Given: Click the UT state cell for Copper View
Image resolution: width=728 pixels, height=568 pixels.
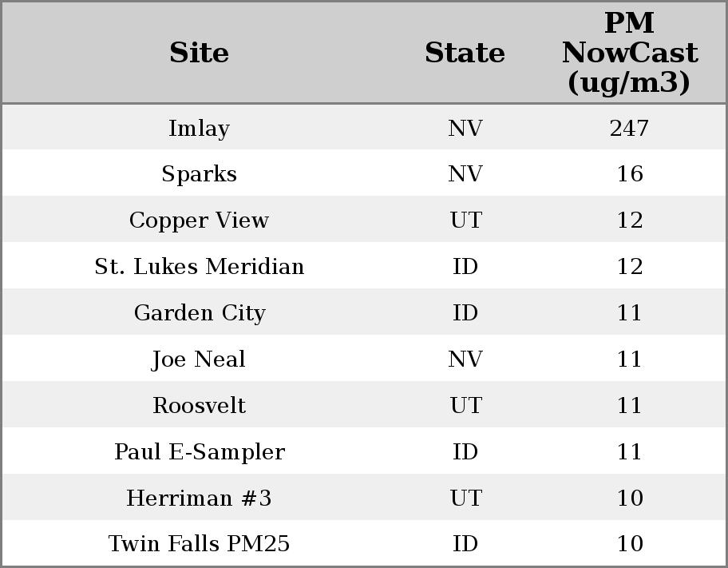Looking at the screenshot, I should 465,220.
